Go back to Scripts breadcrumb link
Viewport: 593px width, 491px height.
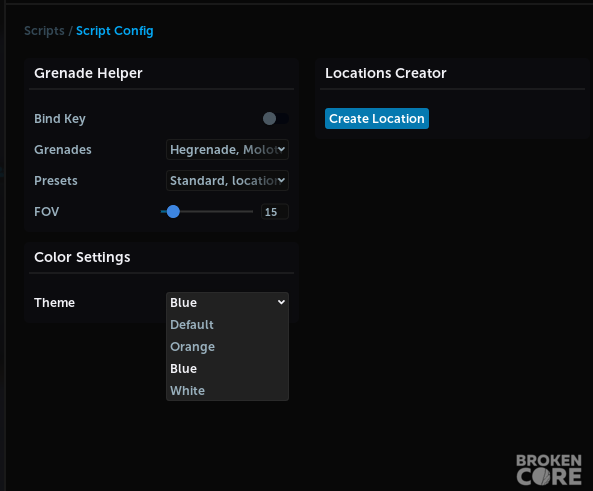coord(44,31)
